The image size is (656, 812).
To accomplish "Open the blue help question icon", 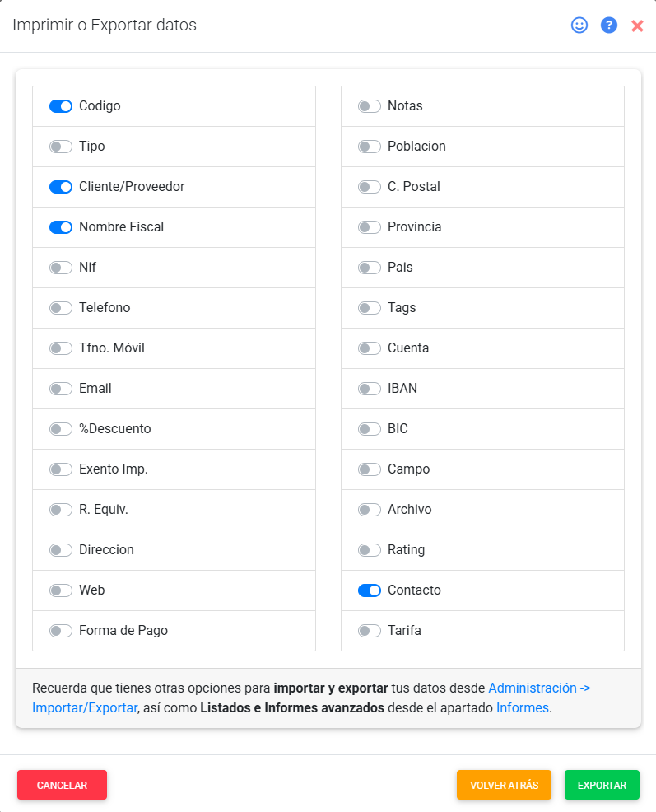I will 609,26.
